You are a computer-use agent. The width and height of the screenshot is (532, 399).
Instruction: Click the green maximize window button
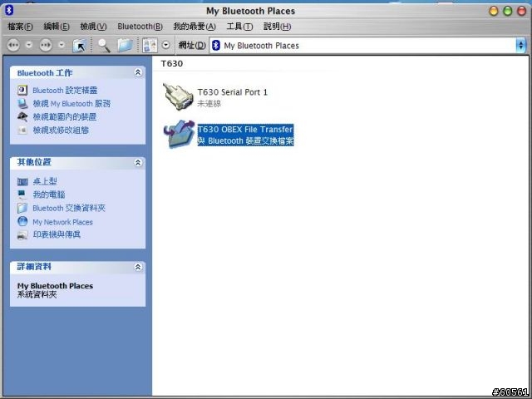tap(508, 11)
